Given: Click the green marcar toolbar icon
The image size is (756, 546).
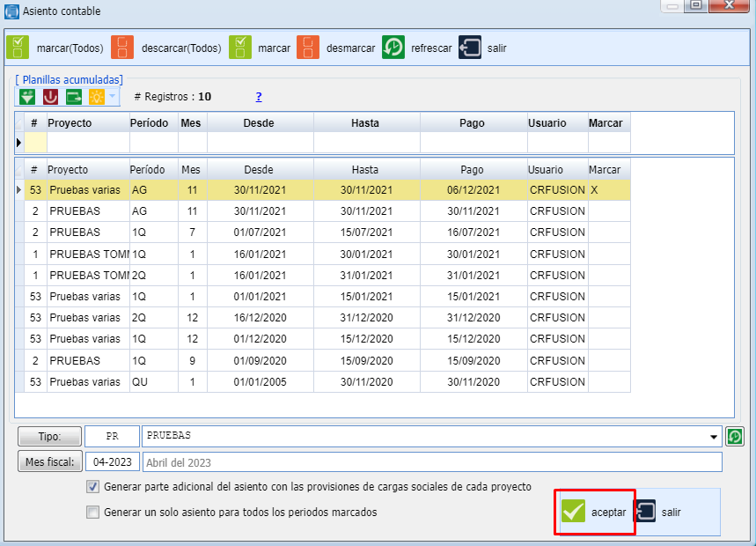Looking at the screenshot, I should click(x=240, y=48).
